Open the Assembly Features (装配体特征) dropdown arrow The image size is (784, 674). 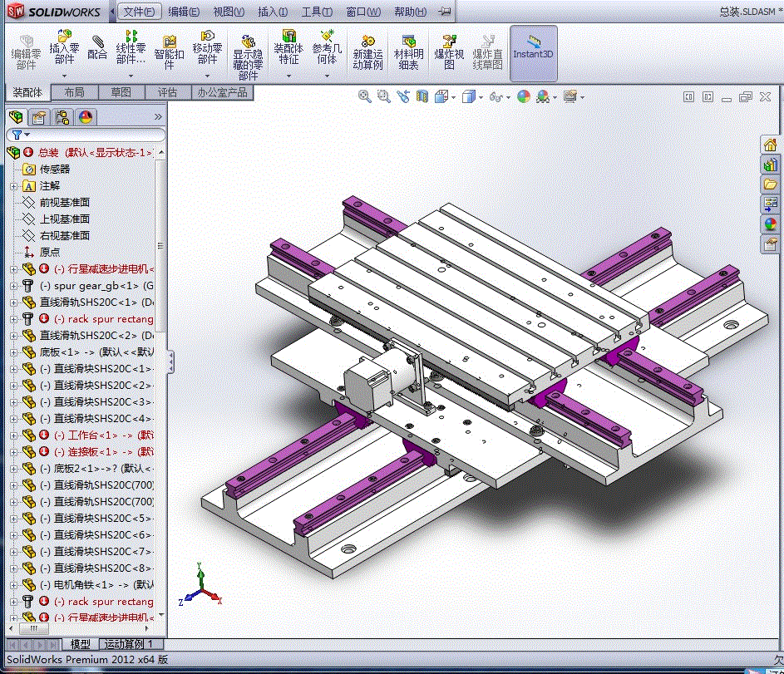[x=288, y=76]
